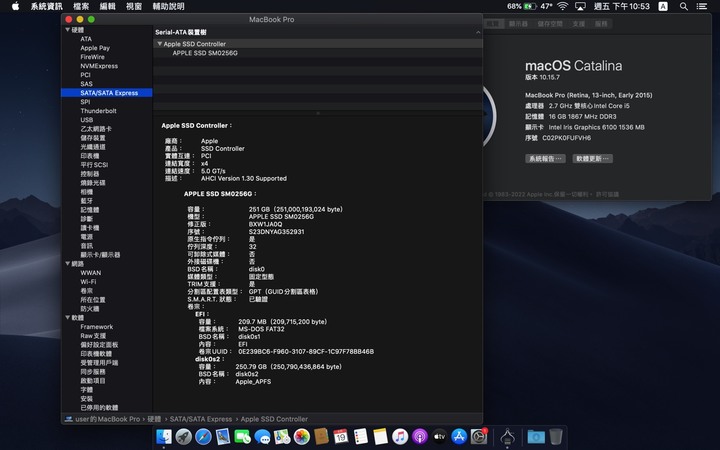Click the Serial-ATA 裝置樹 column sort chevron
The height and width of the screenshot is (450, 720).
(x=478, y=32)
